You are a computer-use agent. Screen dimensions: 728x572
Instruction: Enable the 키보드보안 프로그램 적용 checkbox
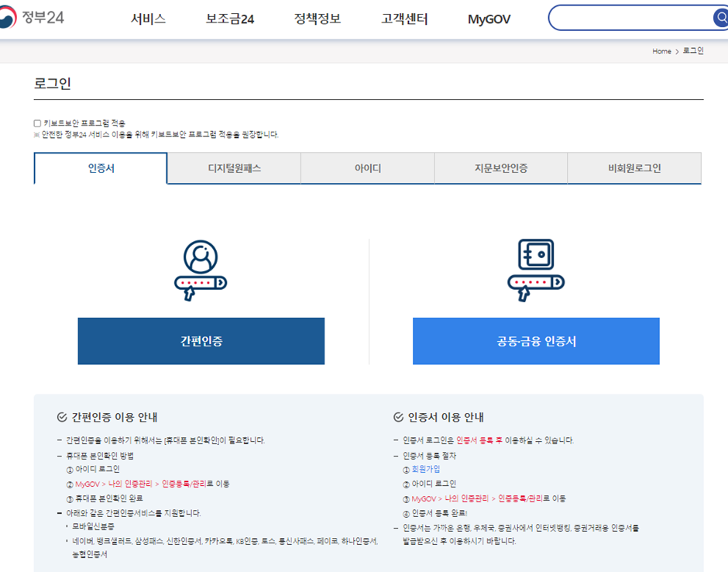point(35,122)
